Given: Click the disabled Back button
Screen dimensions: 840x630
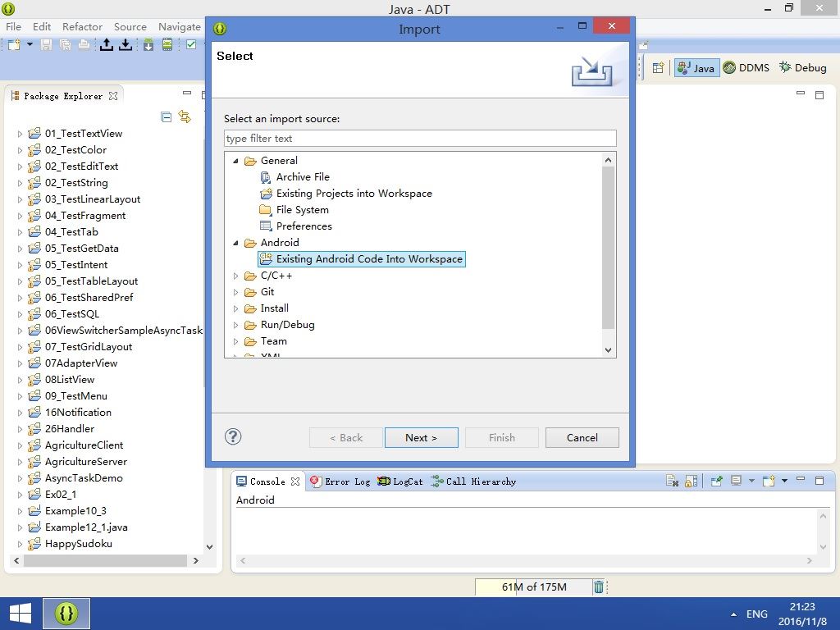Looking at the screenshot, I should pos(346,438).
